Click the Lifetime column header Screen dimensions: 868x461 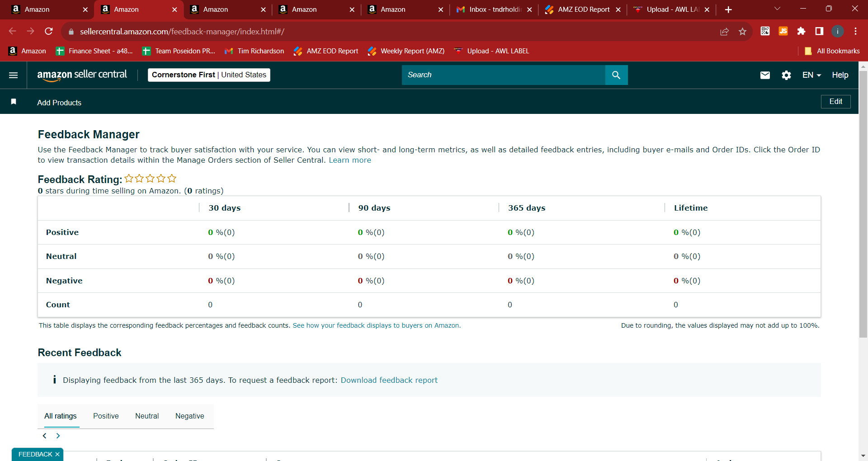(691, 208)
